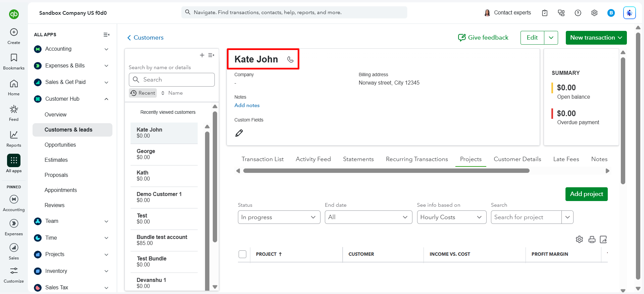Print the projects list via printer icon
This screenshot has height=294, width=644.
[592, 239]
